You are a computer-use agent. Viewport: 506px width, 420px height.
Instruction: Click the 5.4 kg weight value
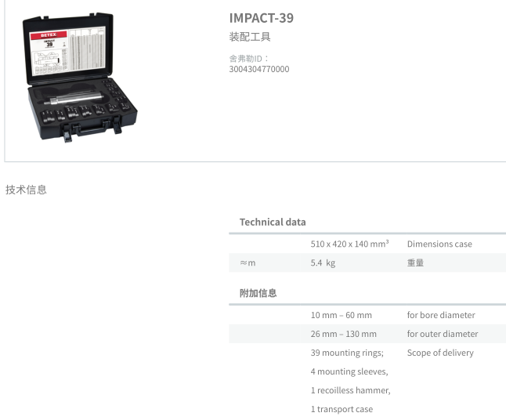pyautogui.click(x=323, y=262)
